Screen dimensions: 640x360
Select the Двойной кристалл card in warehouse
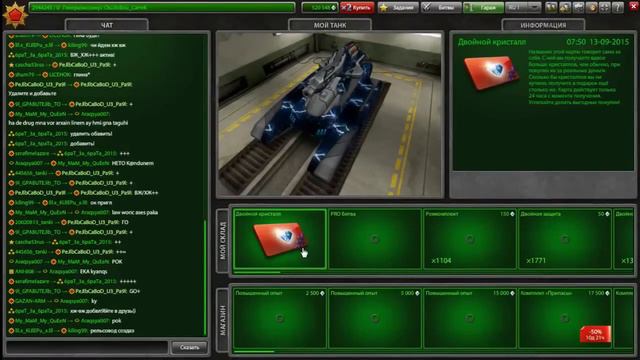pyautogui.click(x=280, y=239)
